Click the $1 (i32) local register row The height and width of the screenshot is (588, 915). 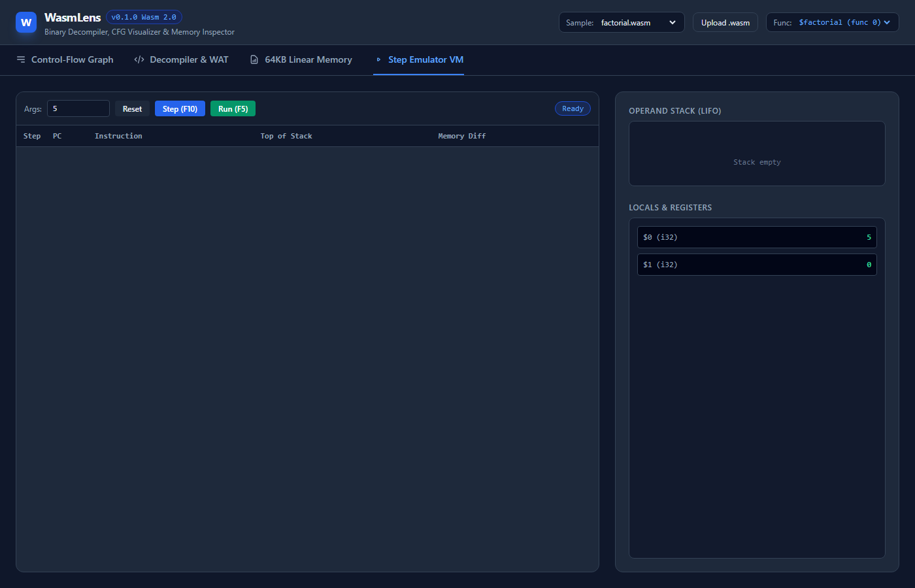pyautogui.click(x=757, y=265)
